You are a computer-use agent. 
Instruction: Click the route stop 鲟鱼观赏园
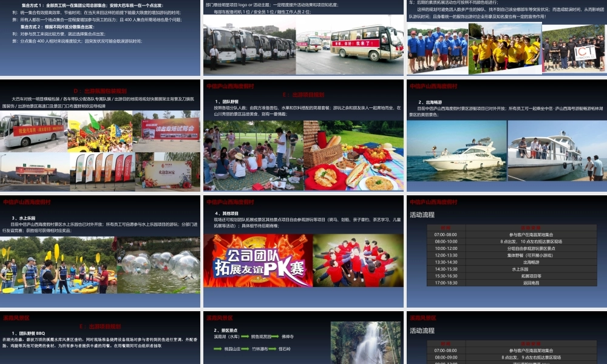click(261, 337)
